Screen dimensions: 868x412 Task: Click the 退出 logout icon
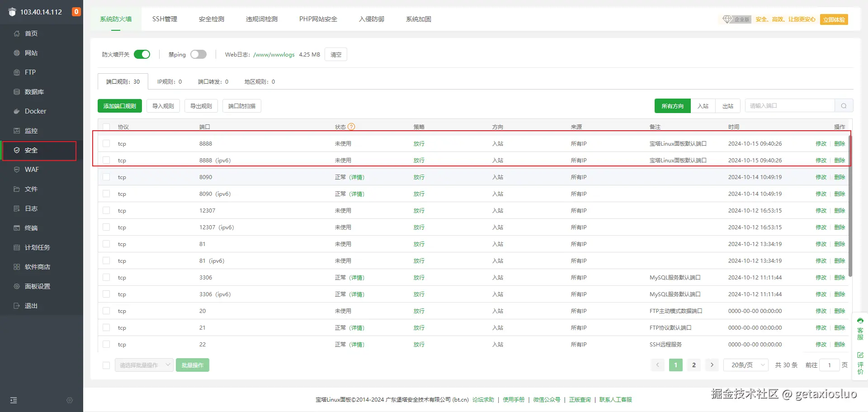pyautogui.click(x=17, y=306)
